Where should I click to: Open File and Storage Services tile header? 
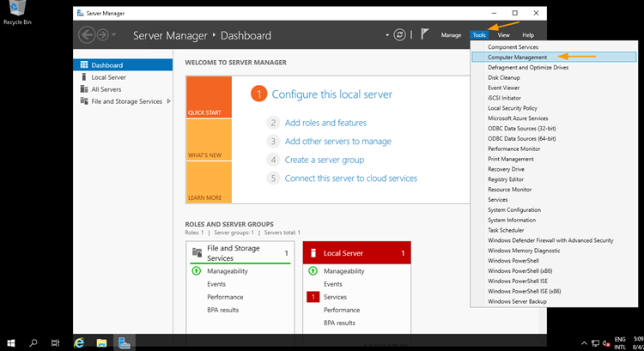tap(240, 253)
